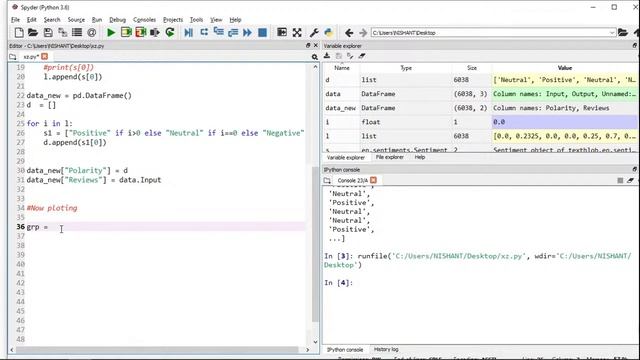Save data as icon in Variable explorer
Screen dimensions: 640x360
[x=350, y=56]
